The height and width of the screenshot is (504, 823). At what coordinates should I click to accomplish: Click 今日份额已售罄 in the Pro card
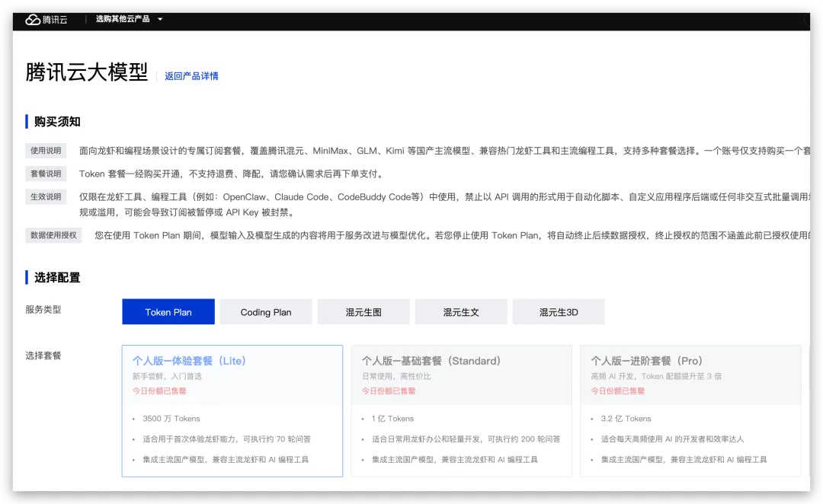click(x=618, y=391)
